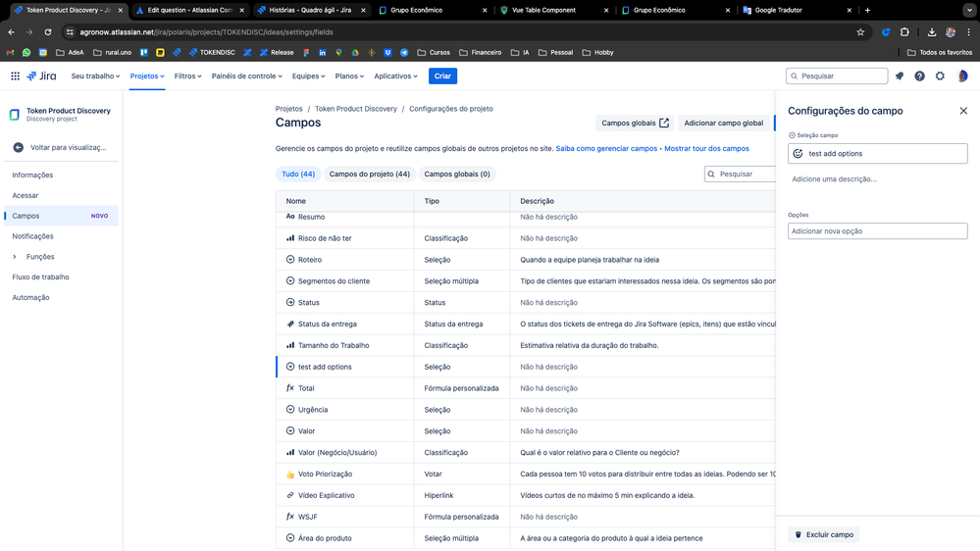
Task: Open the user profile avatar
Action: coord(962,76)
